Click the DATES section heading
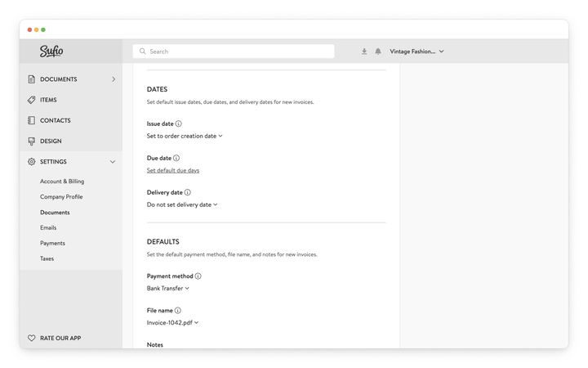This screenshot has height=368, width=588. click(x=157, y=89)
